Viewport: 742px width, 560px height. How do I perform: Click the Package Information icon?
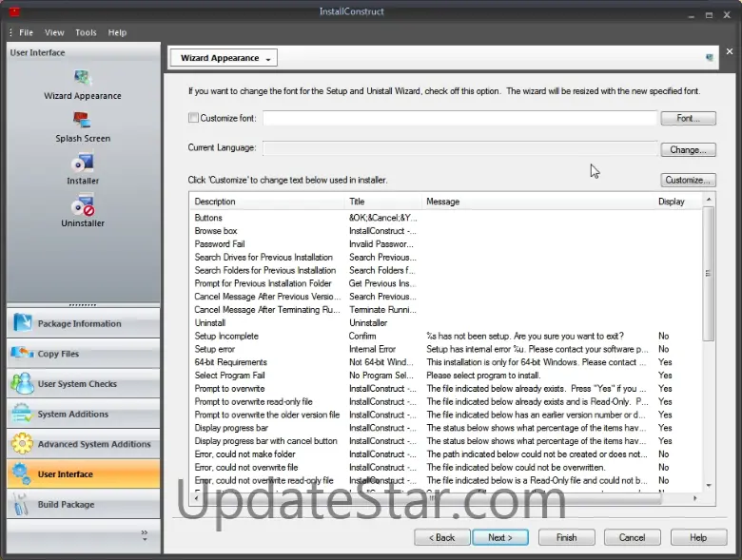pyautogui.click(x=22, y=323)
